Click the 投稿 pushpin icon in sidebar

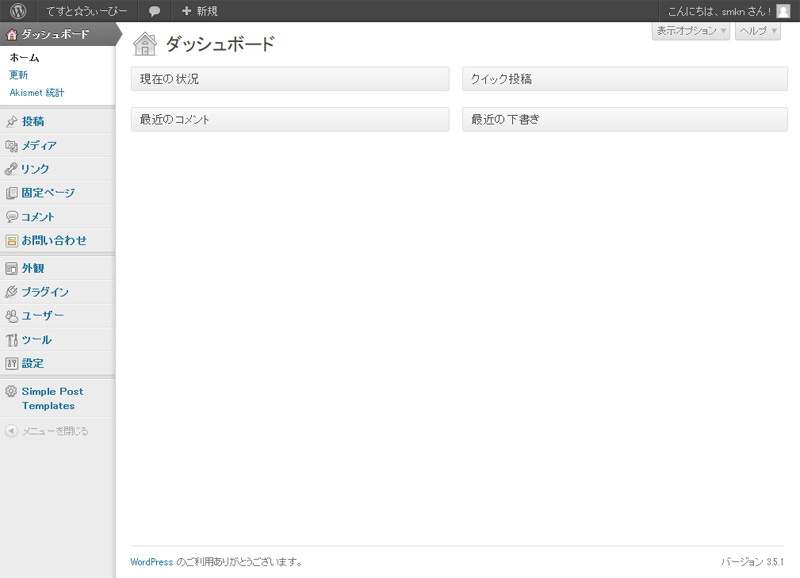pyautogui.click(x=11, y=122)
